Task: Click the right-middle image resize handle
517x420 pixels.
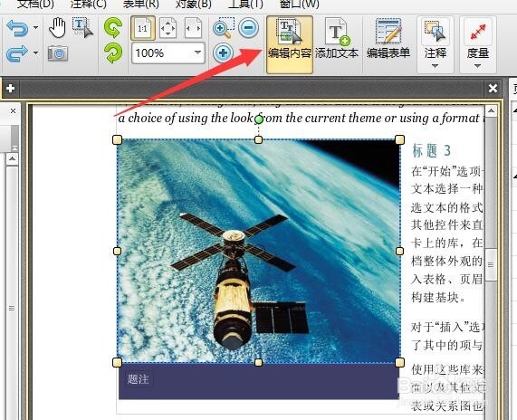Action: coord(399,252)
